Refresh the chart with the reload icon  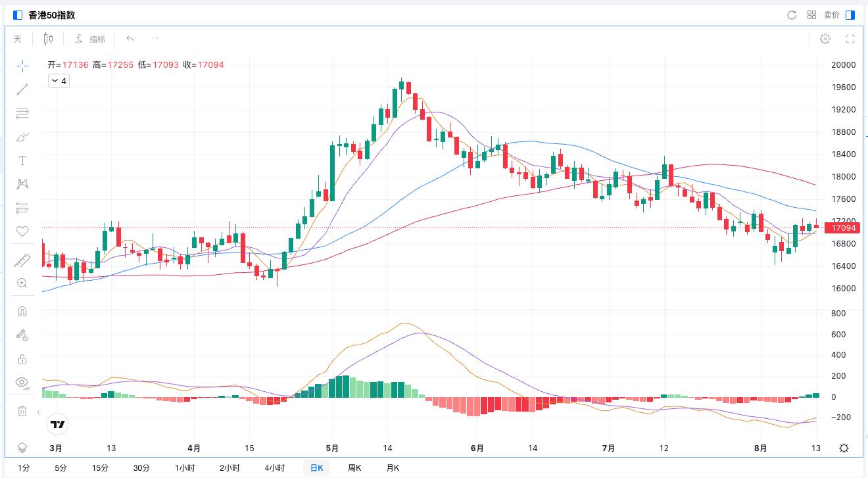tap(792, 15)
